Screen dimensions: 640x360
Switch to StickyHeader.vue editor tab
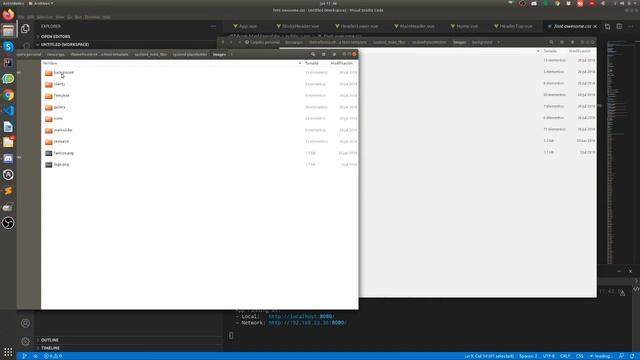(298, 26)
